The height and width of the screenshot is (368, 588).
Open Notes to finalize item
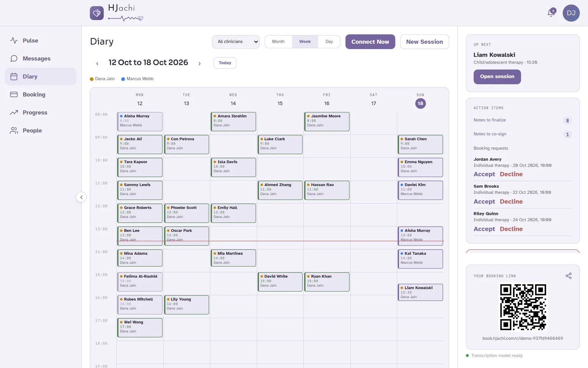tap(523, 120)
